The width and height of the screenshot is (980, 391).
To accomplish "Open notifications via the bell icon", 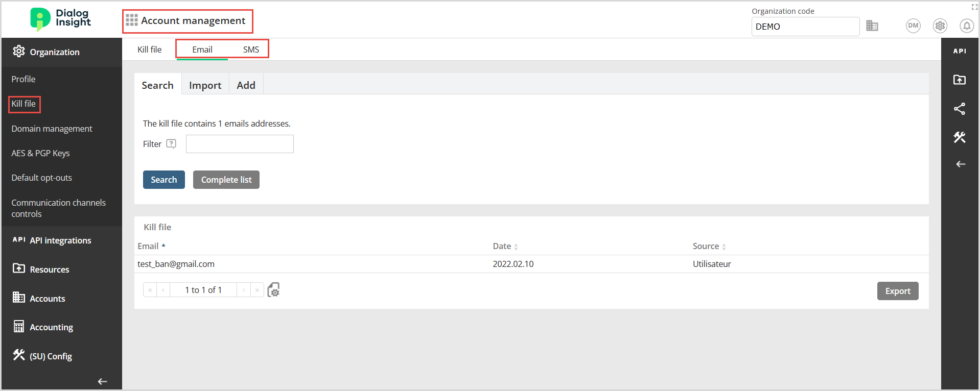I will [966, 26].
